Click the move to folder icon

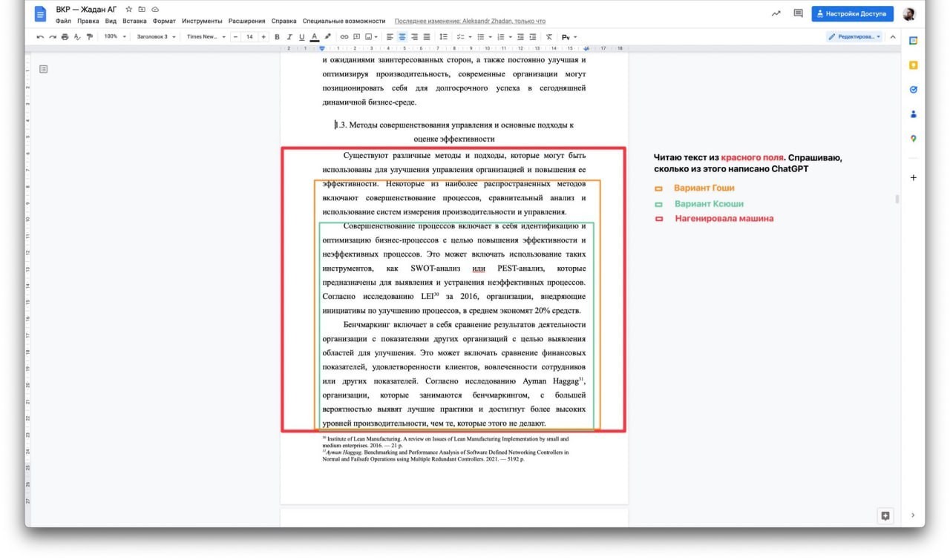(x=142, y=10)
